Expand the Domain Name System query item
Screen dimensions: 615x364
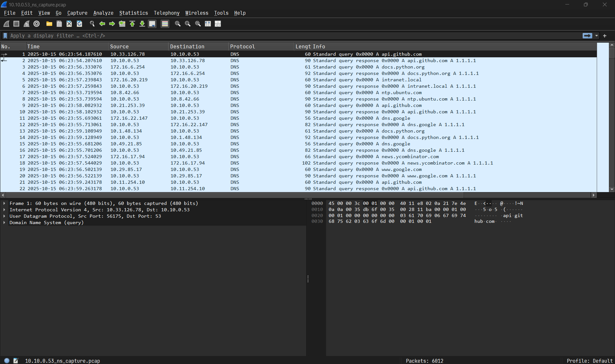click(x=4, y=222)
